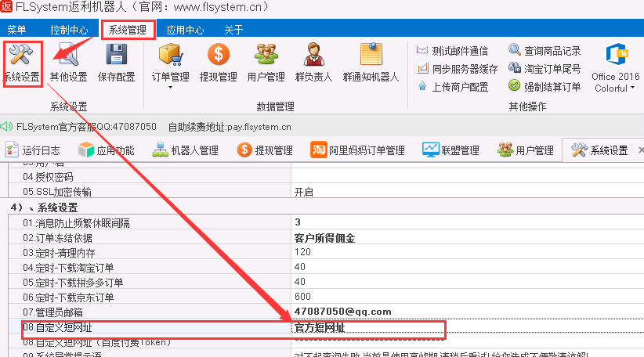Switch to 系统管理 ribbon tab
Screen dimensions: 644x357
tap(128, 30)
